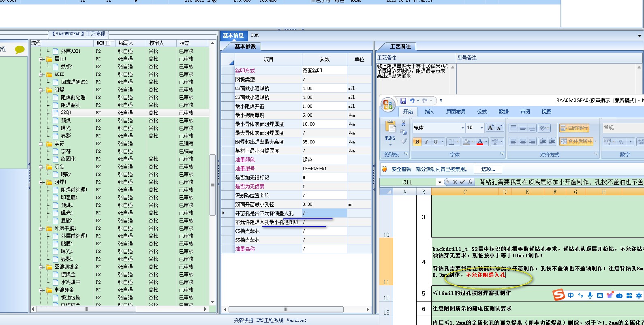
Task: Click the phonetic guide wén icon
Action: (494, 141)
